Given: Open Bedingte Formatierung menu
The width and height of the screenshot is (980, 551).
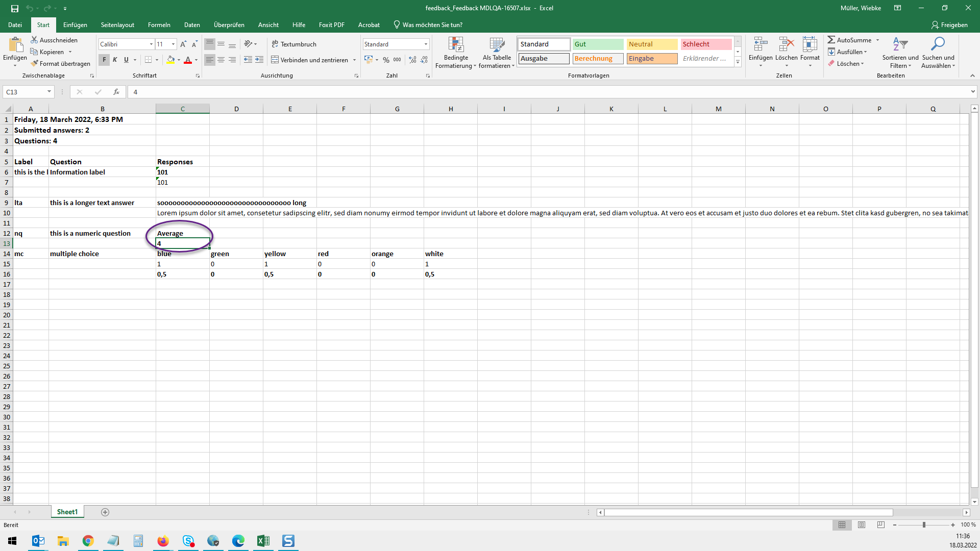Looking at the screenshot, I should click(x=456, y=53).
